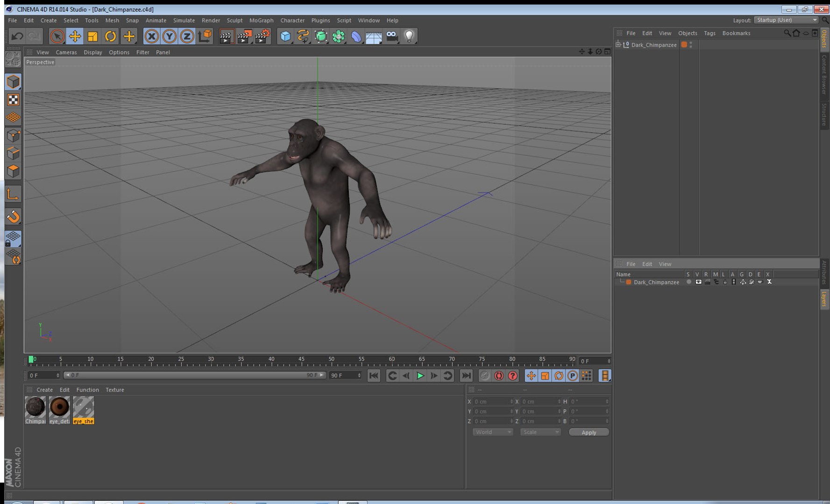Screen dimensions: 830x504
Task: Toggle layer Lock icon
Action: tap(725, 282)
